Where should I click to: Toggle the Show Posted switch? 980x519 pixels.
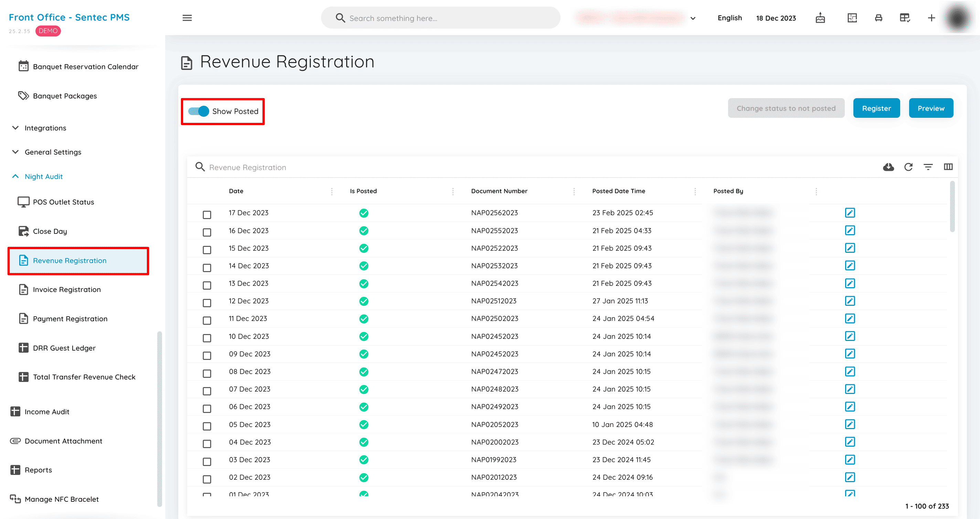click(x=199, y=111)
